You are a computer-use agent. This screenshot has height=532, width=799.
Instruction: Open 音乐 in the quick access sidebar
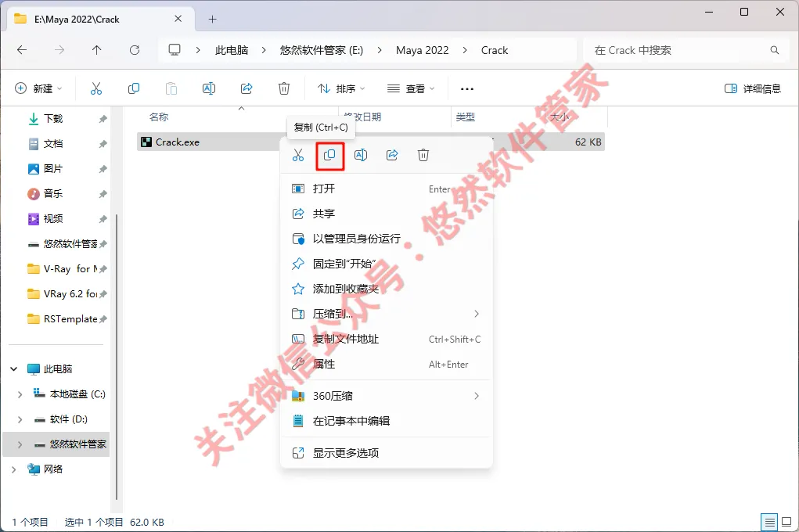[53, 194]
